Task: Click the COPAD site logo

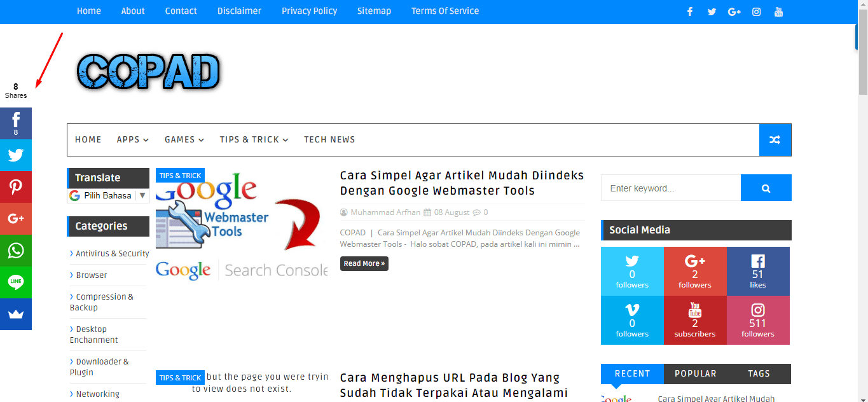Action: click(x=149, y=71)
